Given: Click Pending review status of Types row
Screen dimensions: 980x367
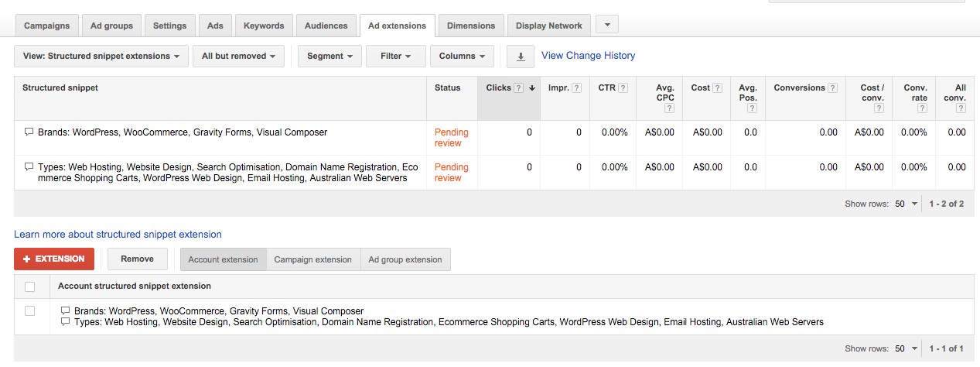Looking at the screenshot, I should click(452, 173).
